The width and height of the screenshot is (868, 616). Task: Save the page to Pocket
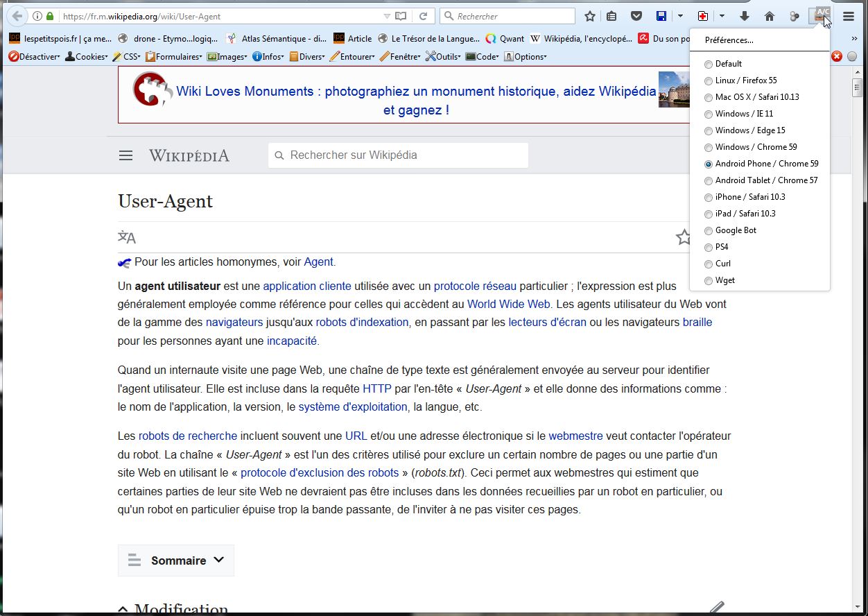(x=636, y=16)
